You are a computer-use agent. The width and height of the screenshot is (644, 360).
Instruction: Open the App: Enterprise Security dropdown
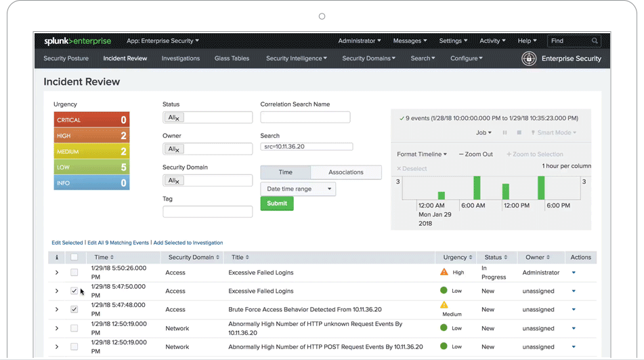pos(163,41)
